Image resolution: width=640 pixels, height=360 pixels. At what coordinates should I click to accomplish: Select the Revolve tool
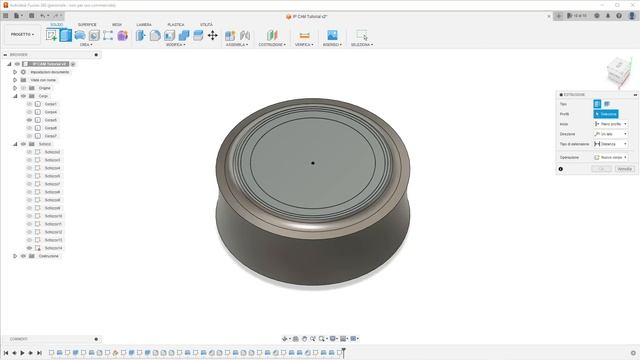[80, 36]
